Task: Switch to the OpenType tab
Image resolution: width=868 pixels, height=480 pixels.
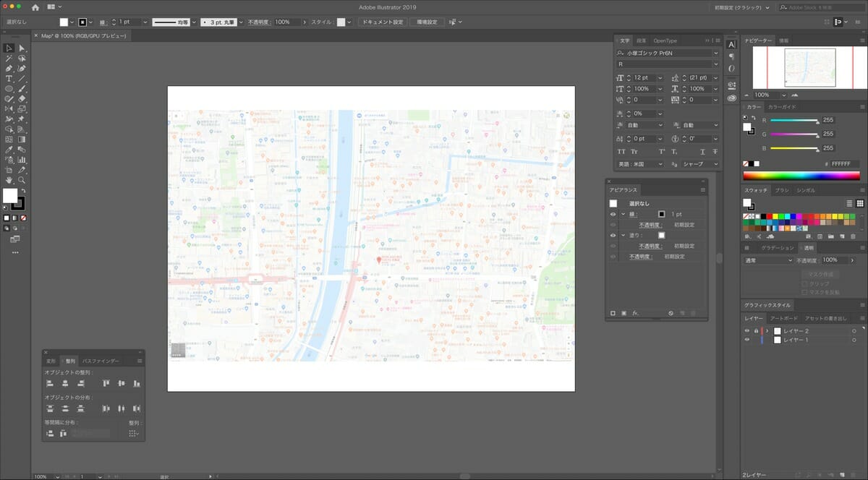Action: tap(665, 40)
